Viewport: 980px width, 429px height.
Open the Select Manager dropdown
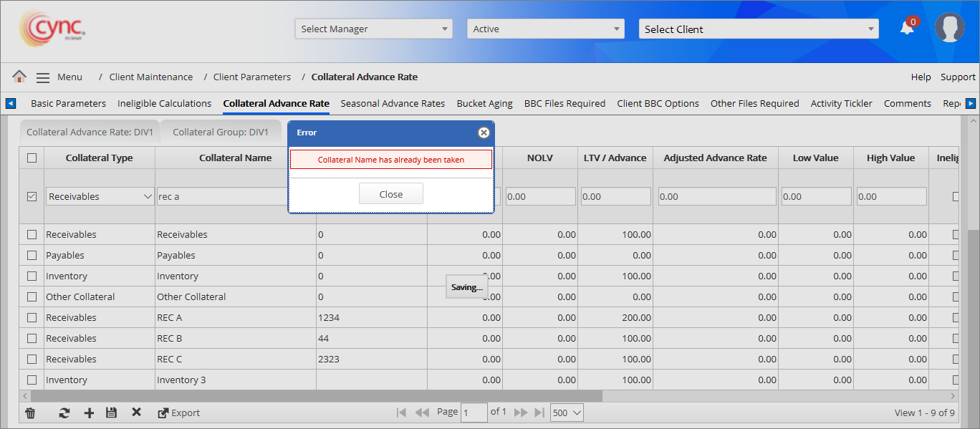click(x=373, y=29)
